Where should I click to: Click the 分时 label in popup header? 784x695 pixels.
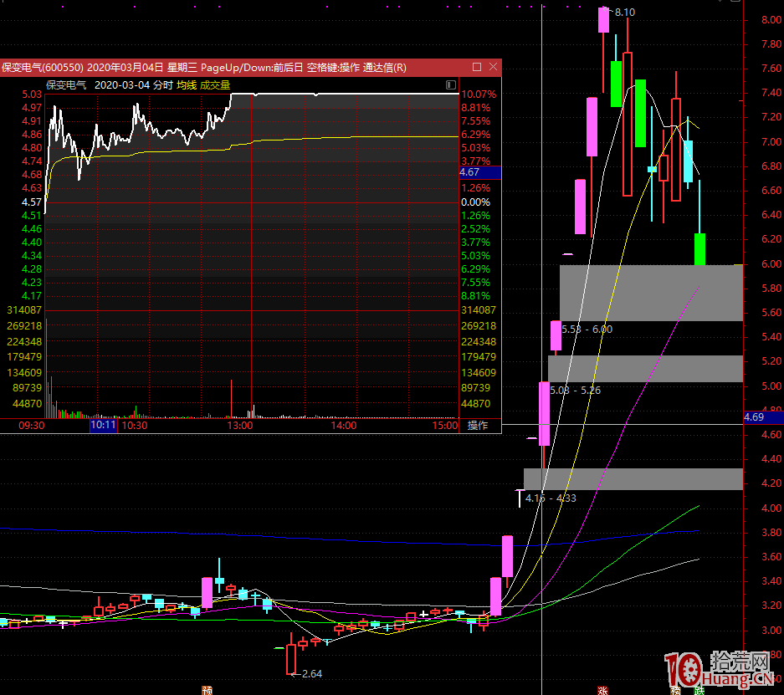coord(163,84)
